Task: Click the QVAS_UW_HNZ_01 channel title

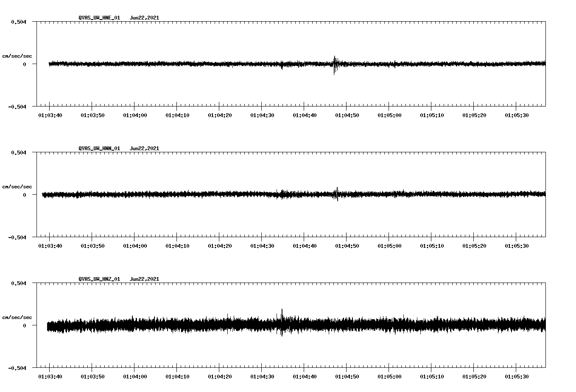Action: [99, 279]
